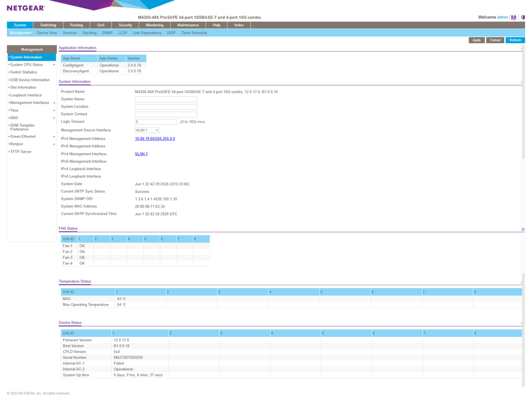This screenshot has height=397, width=532.
Task: Select the Link Dependency submenu item
Action: pos(147,33)
